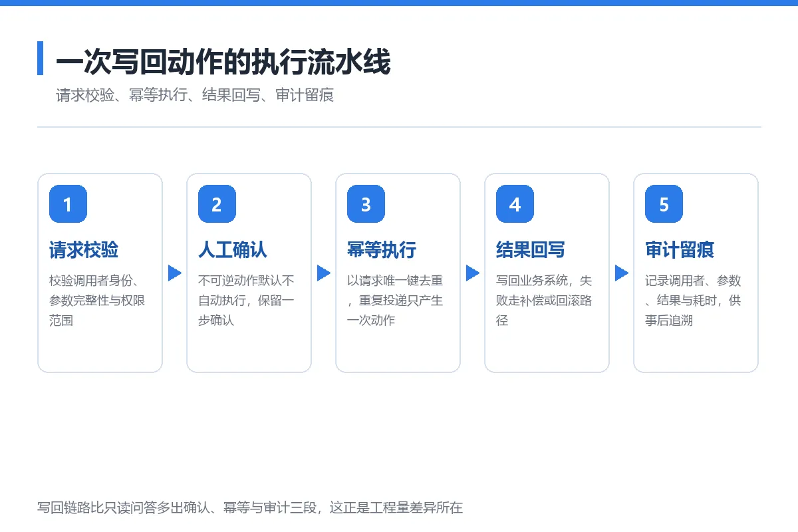Select the heading 审计留痕 in card 5

680,250
